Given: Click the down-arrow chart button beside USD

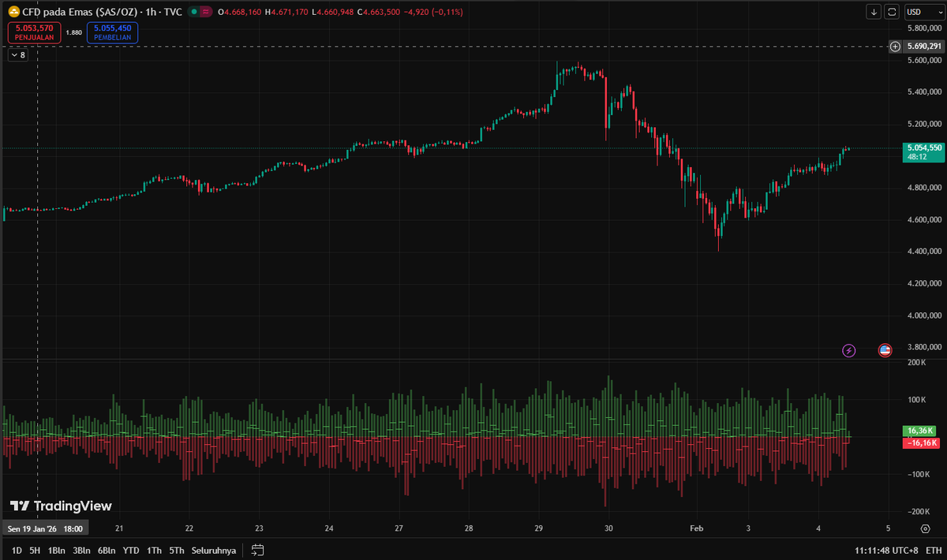Looking at the screenshot, I should 874,12.
